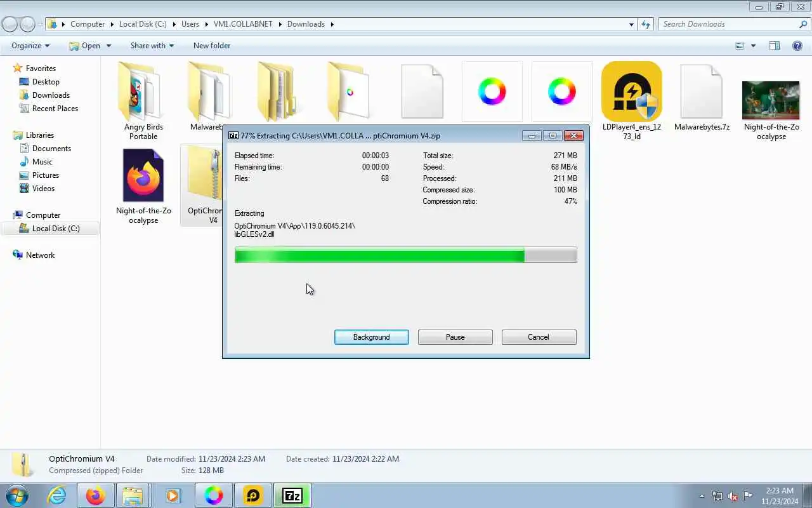Screen dimensions: 812x508
Task: Launch Internet Explorer from the taskbar
Action: pos(57,495)
